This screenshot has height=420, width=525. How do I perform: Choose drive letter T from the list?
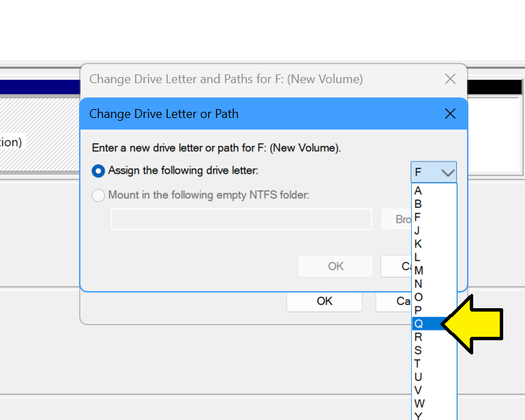tap(419, 363)
